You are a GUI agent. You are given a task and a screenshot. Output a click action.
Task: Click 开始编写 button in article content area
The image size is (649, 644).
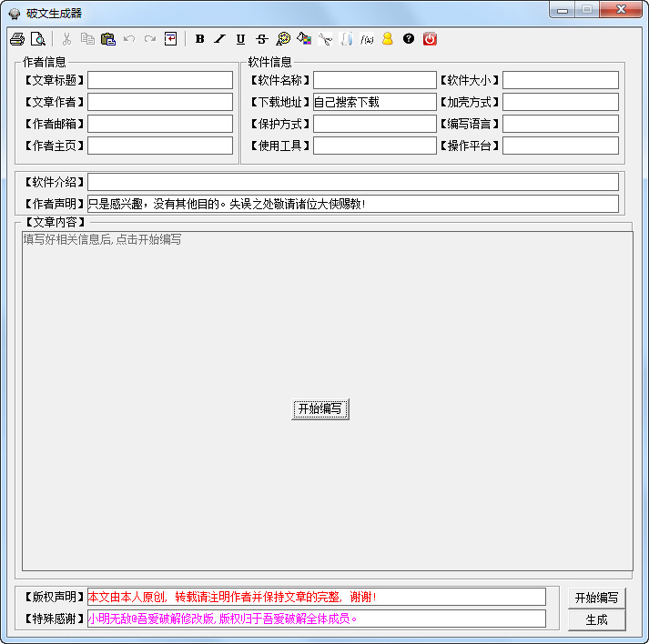click(319, 409)
